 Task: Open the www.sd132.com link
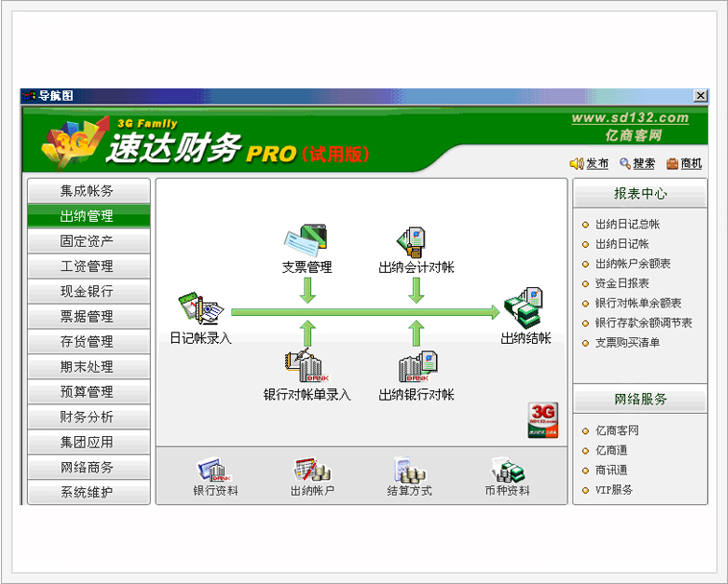(x=630, y=118)
